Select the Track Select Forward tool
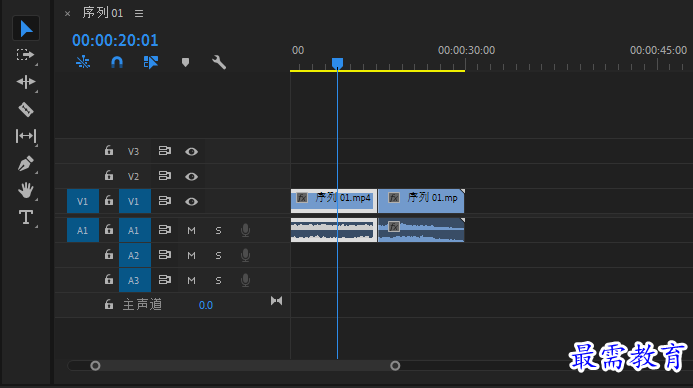The width and height of the screenshot is (693, 388). tap(25, 55)
